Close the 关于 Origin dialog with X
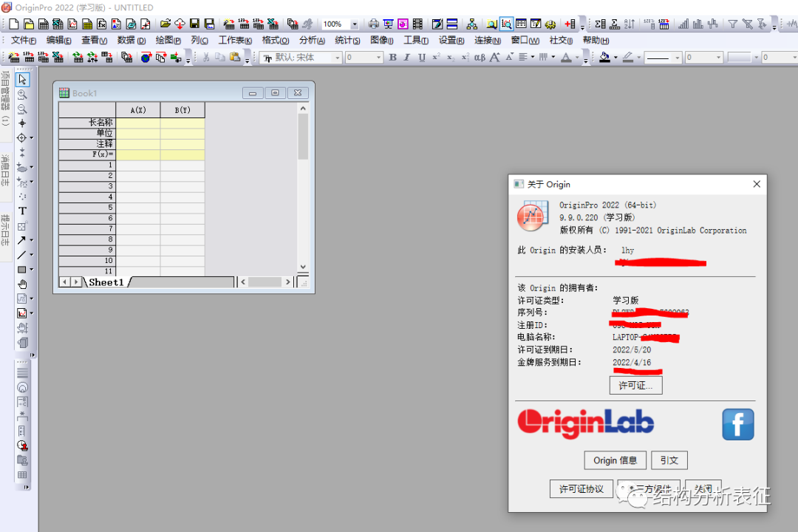The height and width of the screenshot is (532, 798). pos(757,184)
